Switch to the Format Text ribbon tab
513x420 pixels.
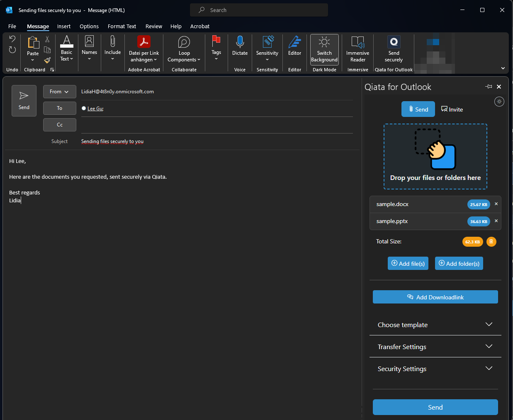click(x=122, y=26)
